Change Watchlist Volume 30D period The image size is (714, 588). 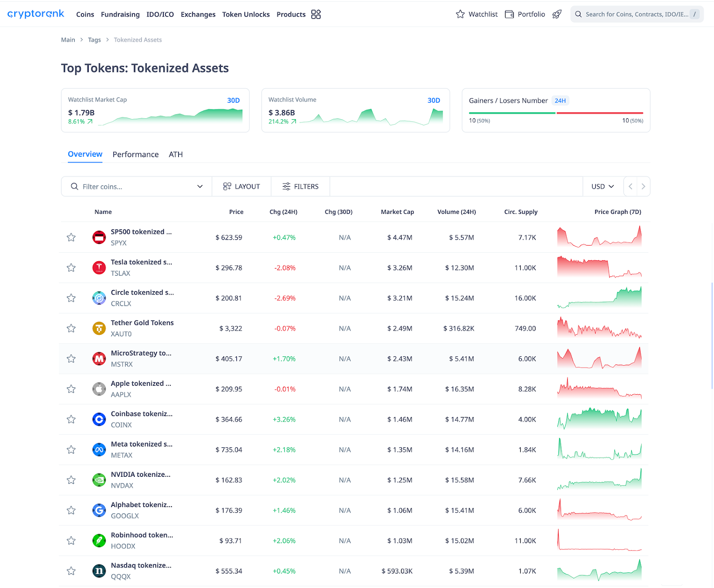point(434,100)
